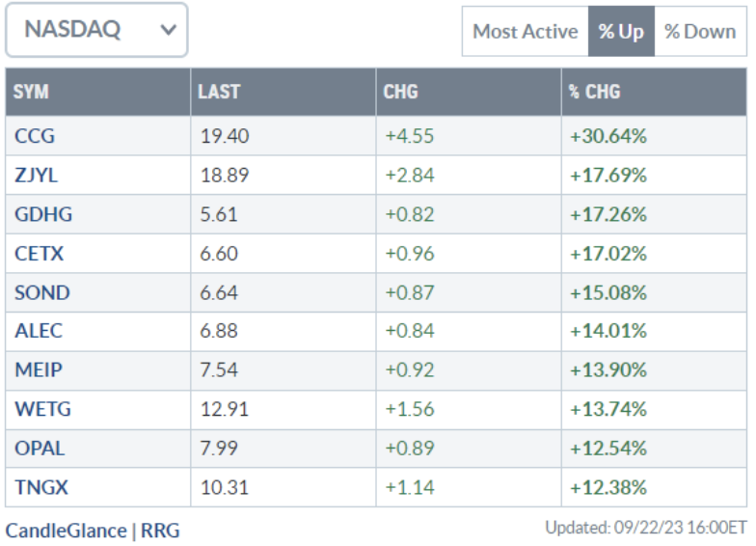Click the MEIP ticker symbol
The image size is (756, 546).
coord(39,369)
